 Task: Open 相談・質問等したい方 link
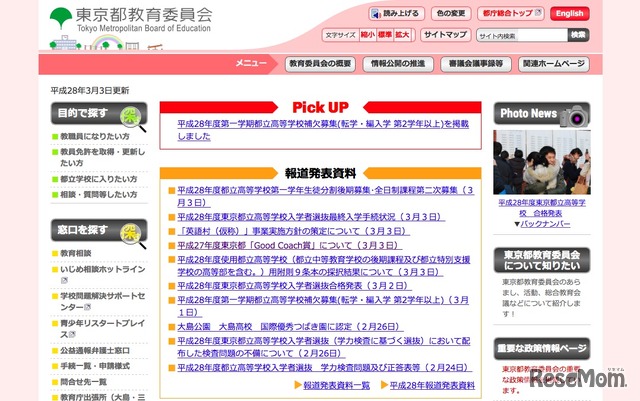click(x=99, y=194)
